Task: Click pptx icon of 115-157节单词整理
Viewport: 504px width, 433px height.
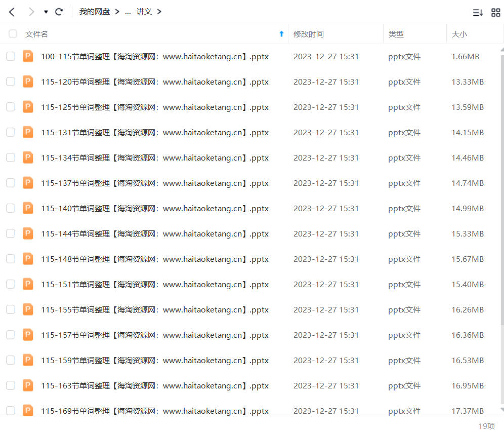Action: tap(28, 335)
